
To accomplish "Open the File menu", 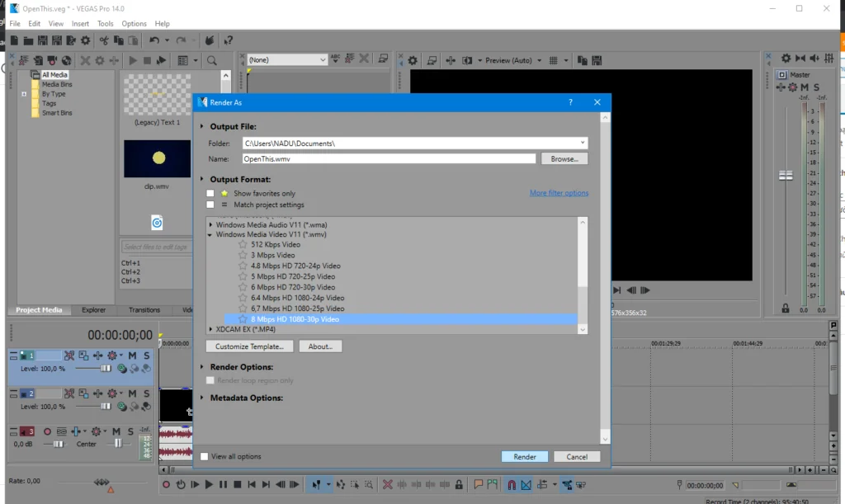I will click(15, 24).
